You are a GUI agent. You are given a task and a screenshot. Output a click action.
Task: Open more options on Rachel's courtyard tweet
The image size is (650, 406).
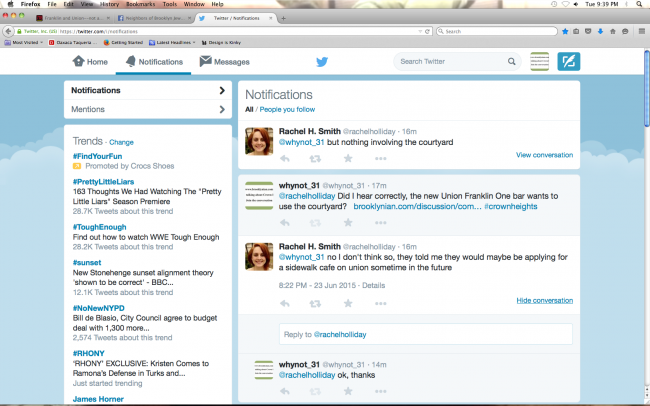coord(381,158)
